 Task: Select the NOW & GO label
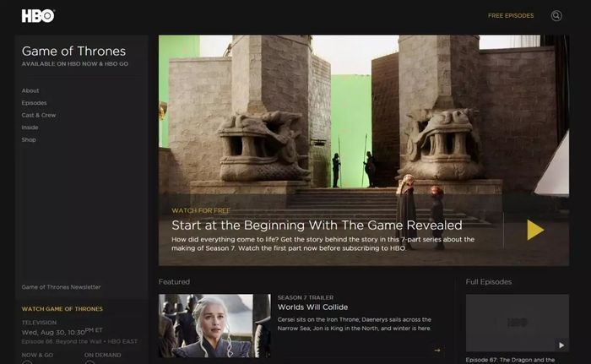pyautogui.click(x=37, y=355)
